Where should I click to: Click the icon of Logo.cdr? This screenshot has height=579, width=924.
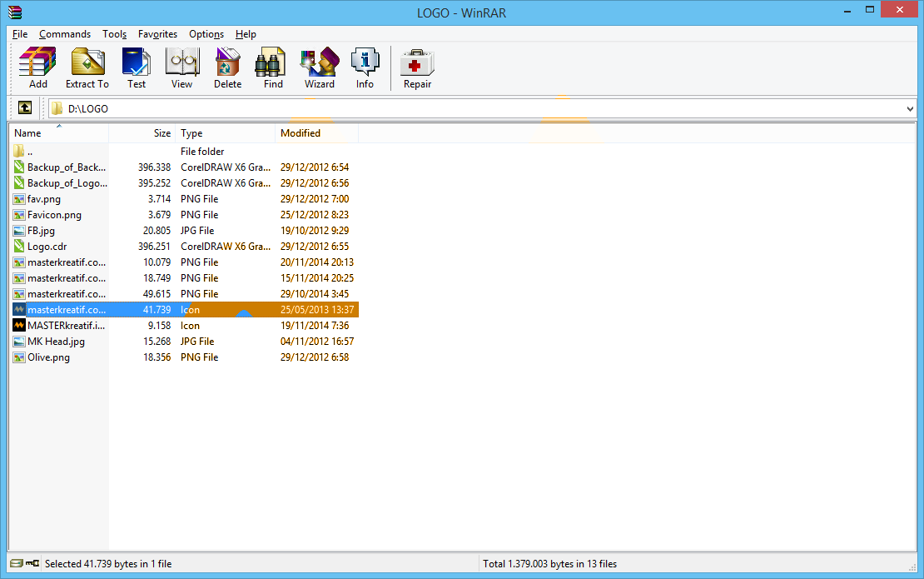tap(19, 247)
